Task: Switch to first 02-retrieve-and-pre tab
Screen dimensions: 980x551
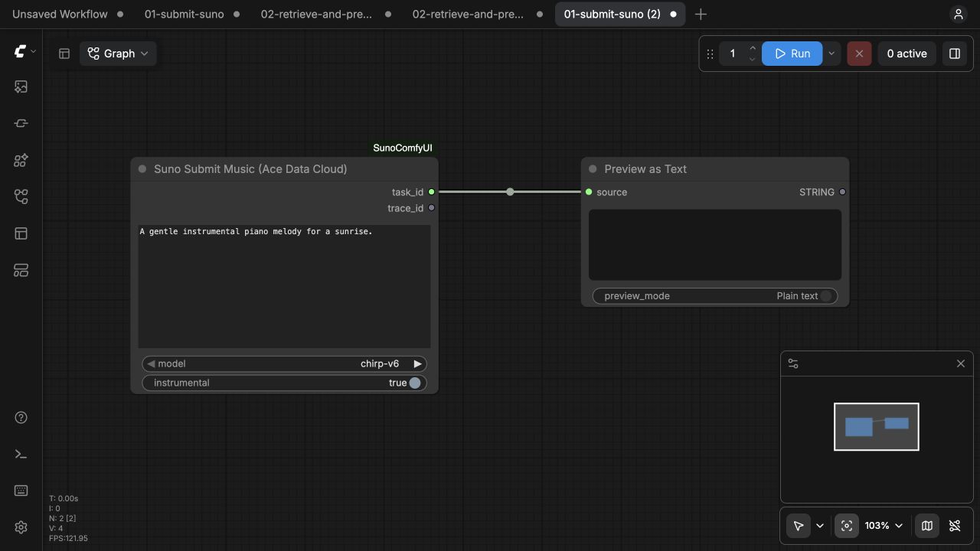Action: coord(325,14)
